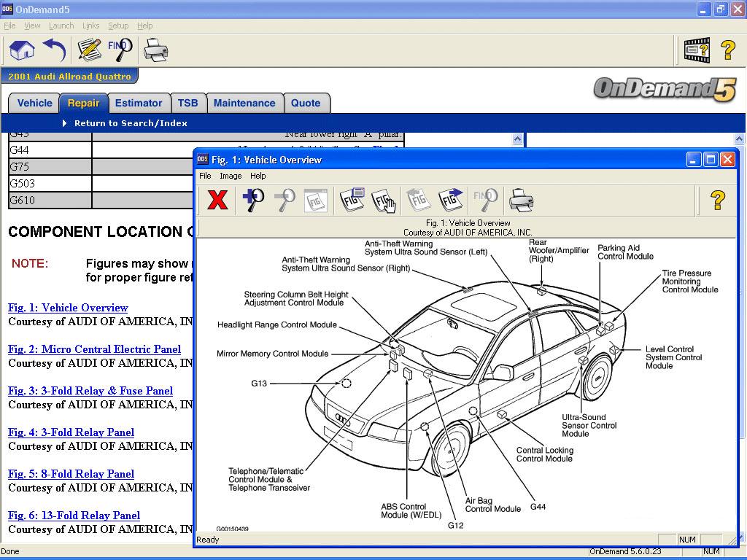Image resolution: width=747 pixels, height=560 pixels.
Task: Click the Tire Pressure Monitoring Control Module label
Action: tap(690, 281)
